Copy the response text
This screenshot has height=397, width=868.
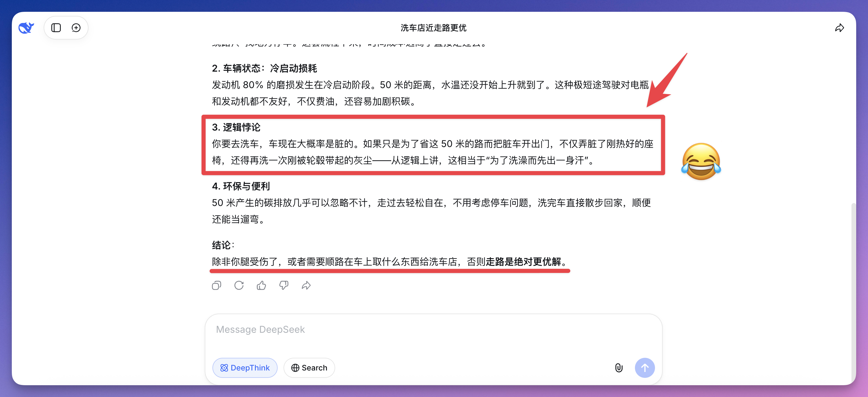pos(216,286)
